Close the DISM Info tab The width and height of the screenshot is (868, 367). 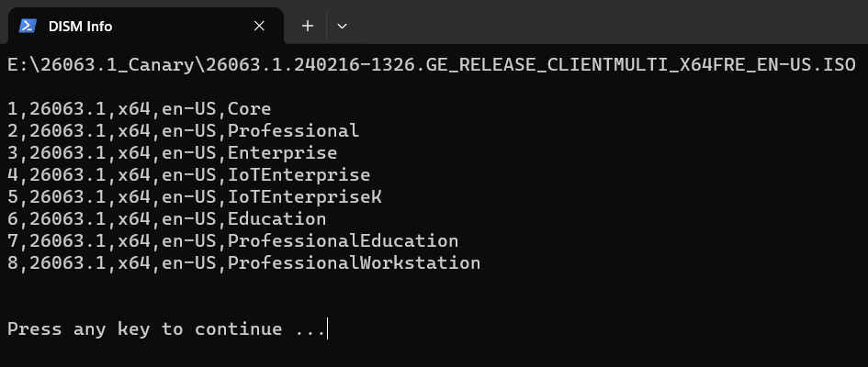coord(259,26)
